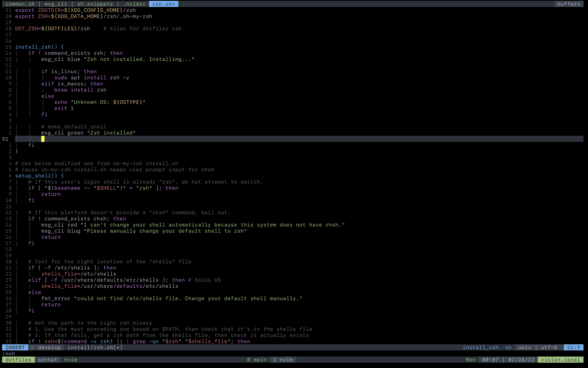Click the INSERT mode indicator
588x368 pixels.
(15, 348)
